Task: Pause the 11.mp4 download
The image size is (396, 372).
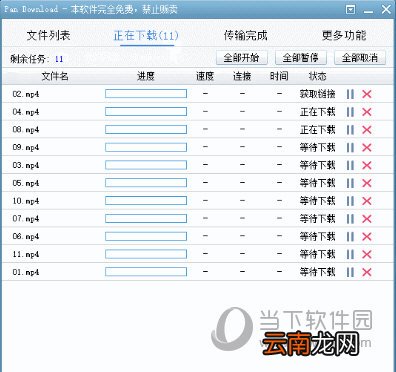Action: point(350,254)
